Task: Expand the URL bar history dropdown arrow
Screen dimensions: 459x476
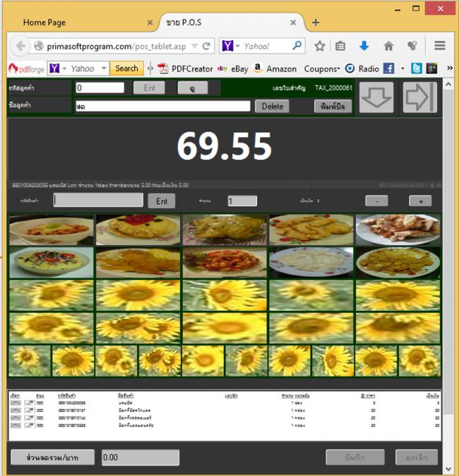Action: (x=195, y=46)
